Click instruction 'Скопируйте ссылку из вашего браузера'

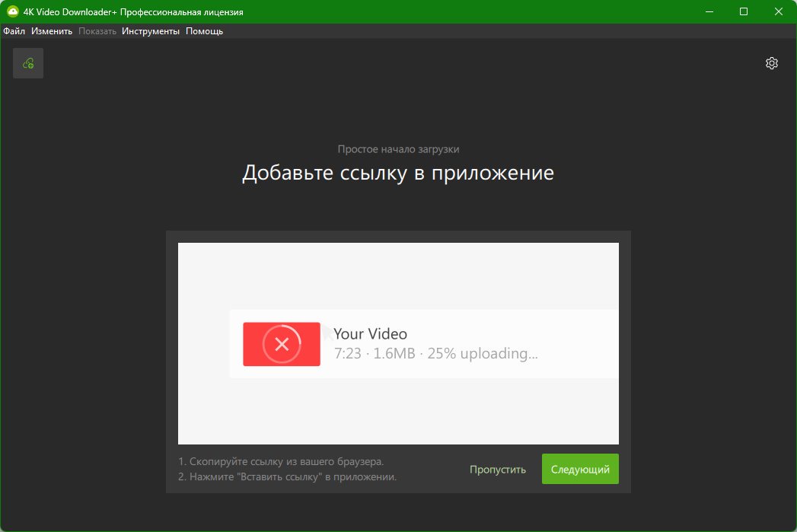click(281, 461)
